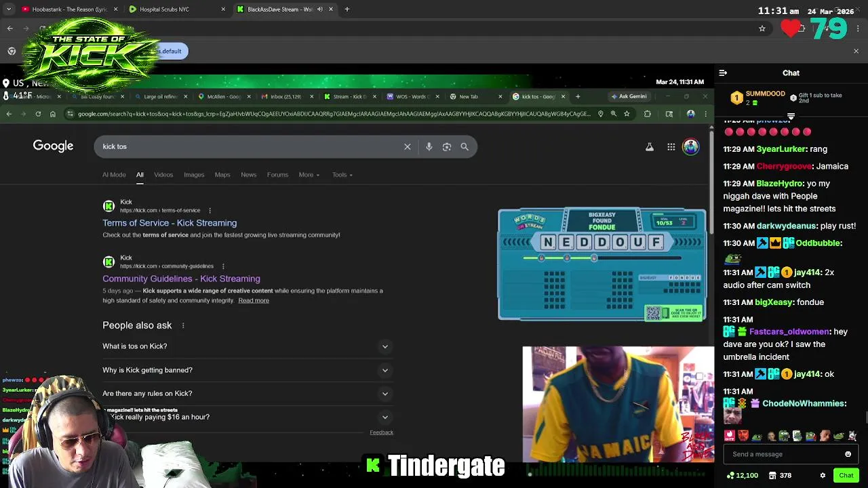868x488 pixels.
Task: Mute the BlackAssDave Stream tab audio
Action: [319, 9]
